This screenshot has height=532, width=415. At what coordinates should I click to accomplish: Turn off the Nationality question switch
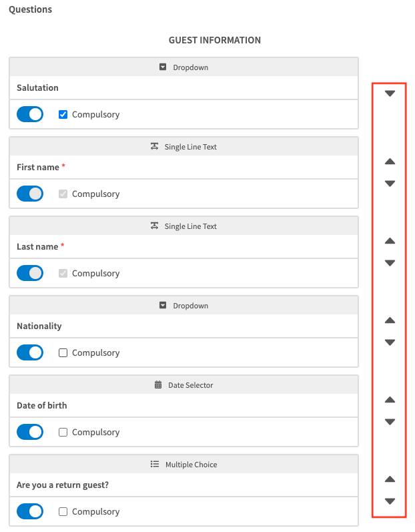click(30, 352)
